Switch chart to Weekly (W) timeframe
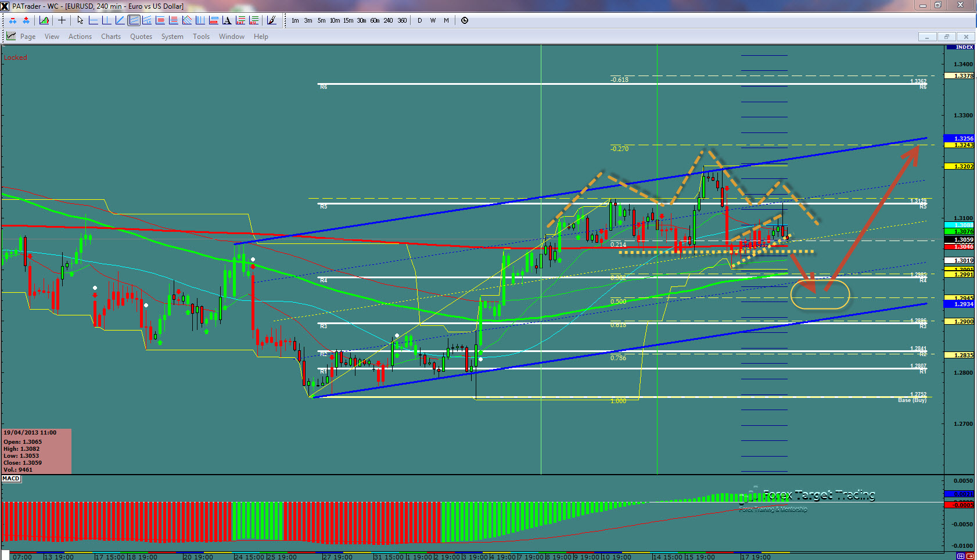Screen dimensions: 977x560 point(433,20)
